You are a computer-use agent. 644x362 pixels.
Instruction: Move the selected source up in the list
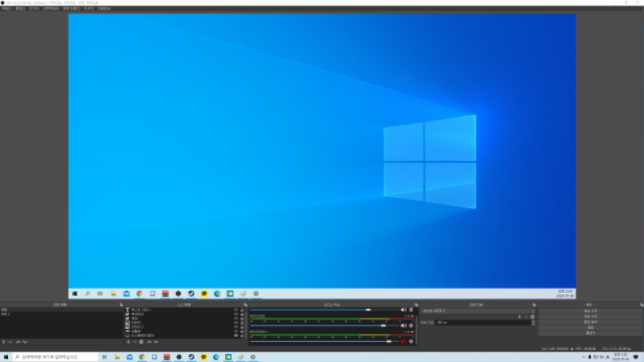tap(149, 342)
